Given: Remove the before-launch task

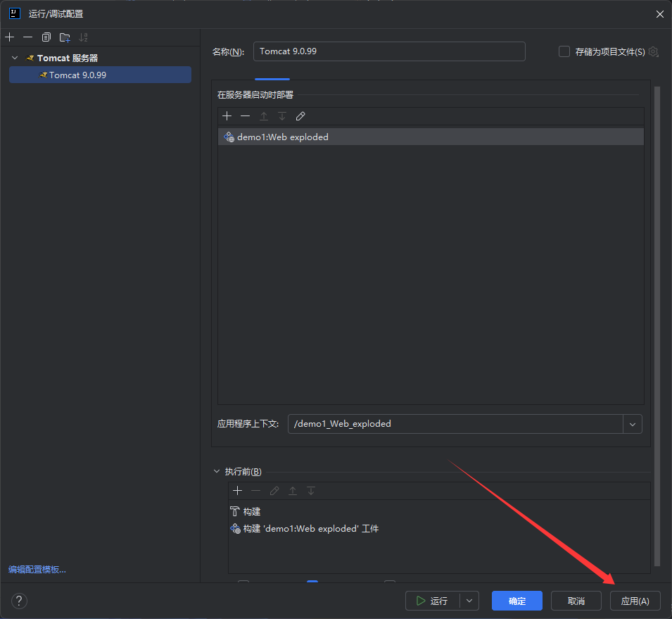Looking at the screenshot, I should tap(256, 491).
